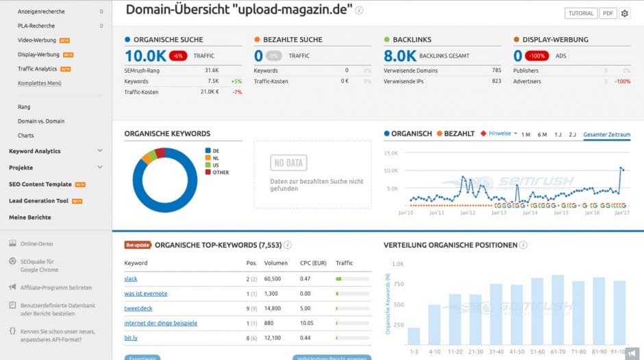Click info icon beside domain title
Screen dimensions: 644x360
(360, 11)
